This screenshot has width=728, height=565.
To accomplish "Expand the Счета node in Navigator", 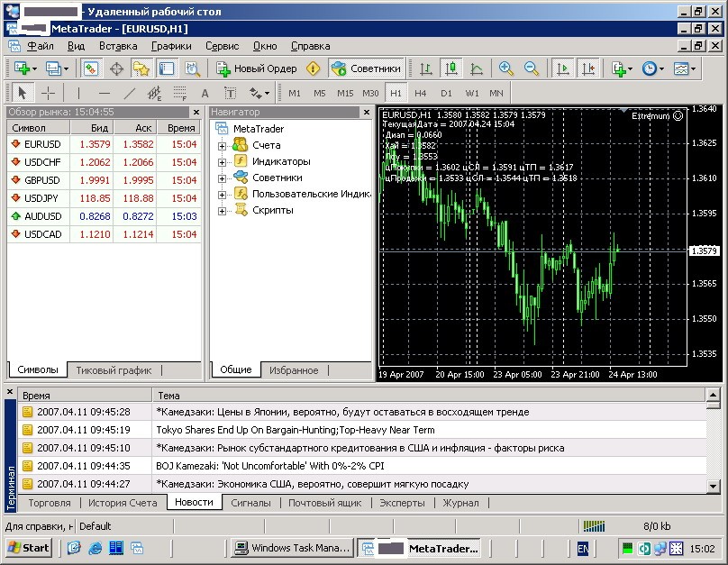I will point(222,146).
